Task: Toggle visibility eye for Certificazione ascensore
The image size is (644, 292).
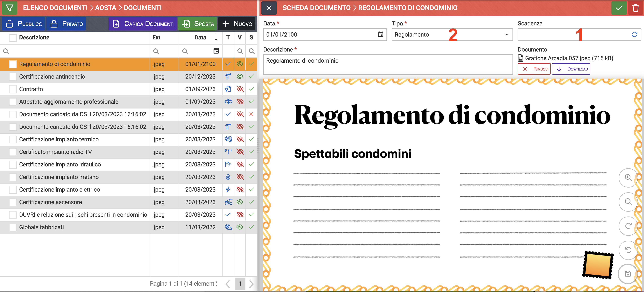Action: 240,202
